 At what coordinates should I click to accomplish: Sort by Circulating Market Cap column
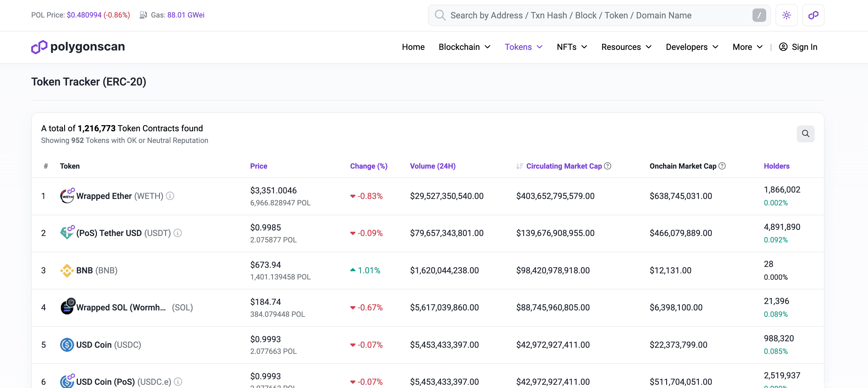tap(563, 166)
